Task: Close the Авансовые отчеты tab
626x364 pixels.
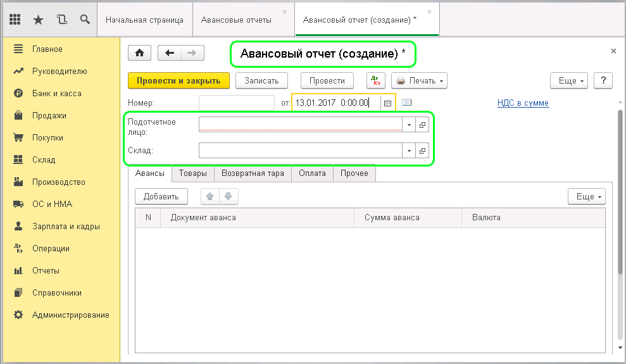Action: pyautogui.click(x=284, y=12)
